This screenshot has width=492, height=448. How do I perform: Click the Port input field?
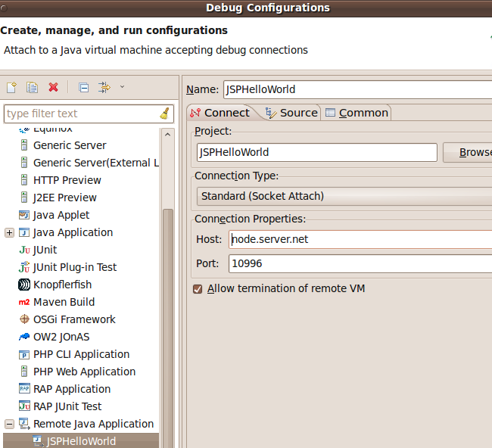[x=360, y=263]
